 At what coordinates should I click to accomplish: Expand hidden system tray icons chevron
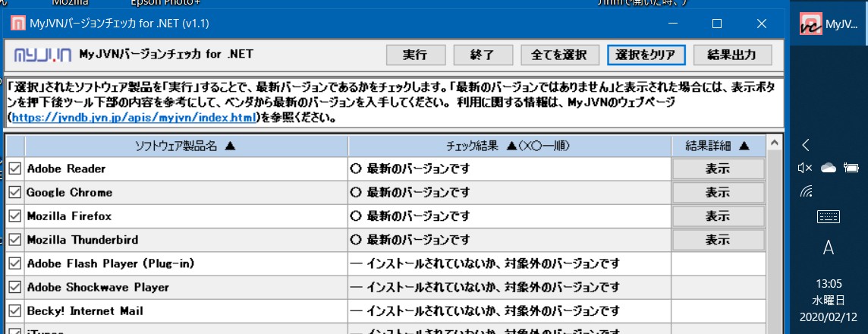point(806,146)
